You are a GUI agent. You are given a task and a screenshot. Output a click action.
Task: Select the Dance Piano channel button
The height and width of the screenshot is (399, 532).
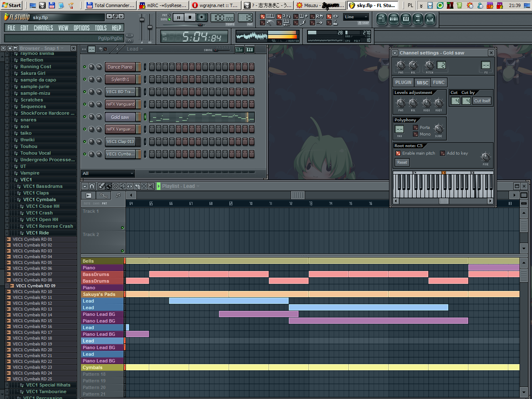click(x=120, y=67)
